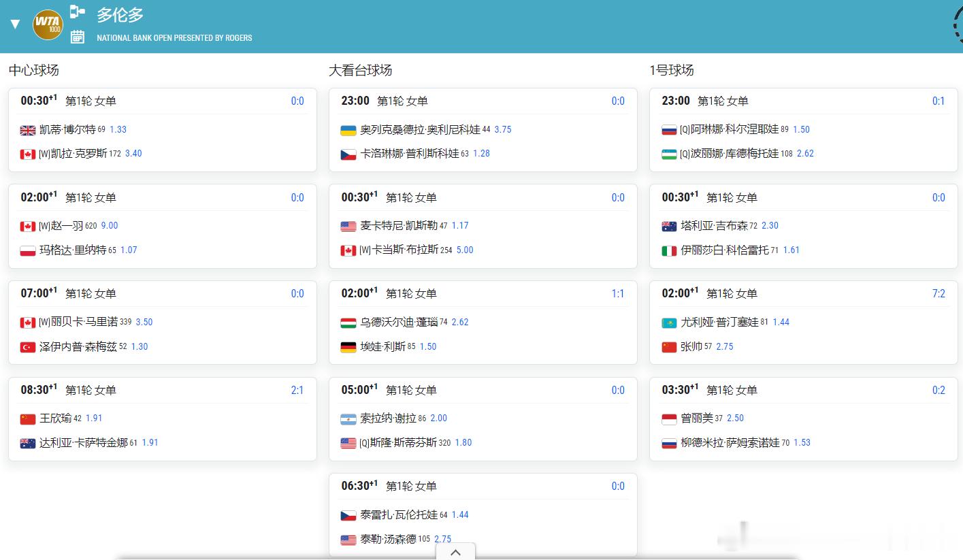Click the Germany flag beside 埃娃·利斯
Screen dimensions: 963x560
pyautogui.click(x=348, y=347)
